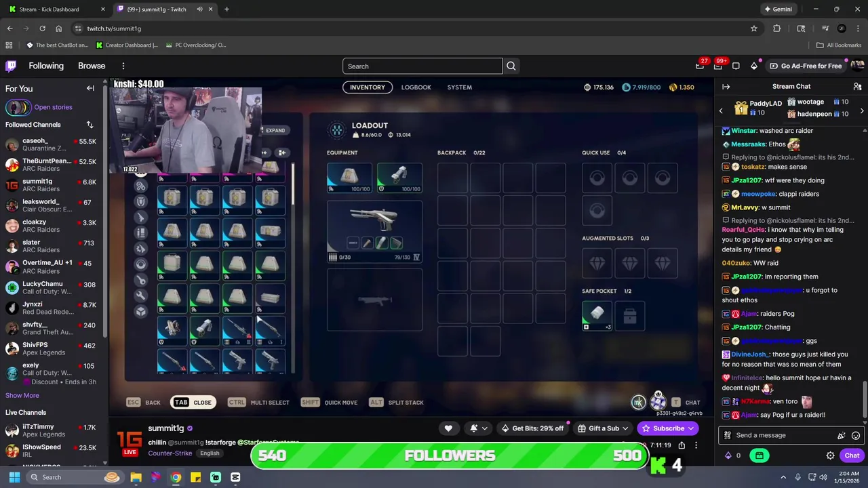Reload the twitch.tv page

[42, 28]
